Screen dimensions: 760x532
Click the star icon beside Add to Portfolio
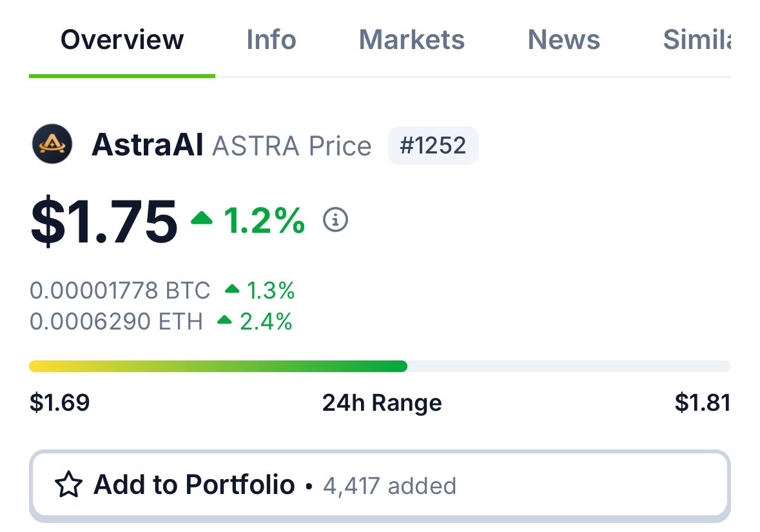coord(71,484)
